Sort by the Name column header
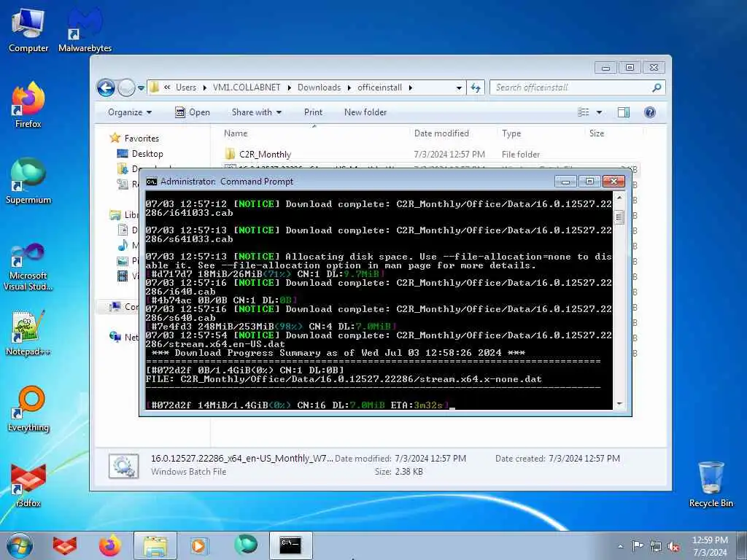 [314, 133]
